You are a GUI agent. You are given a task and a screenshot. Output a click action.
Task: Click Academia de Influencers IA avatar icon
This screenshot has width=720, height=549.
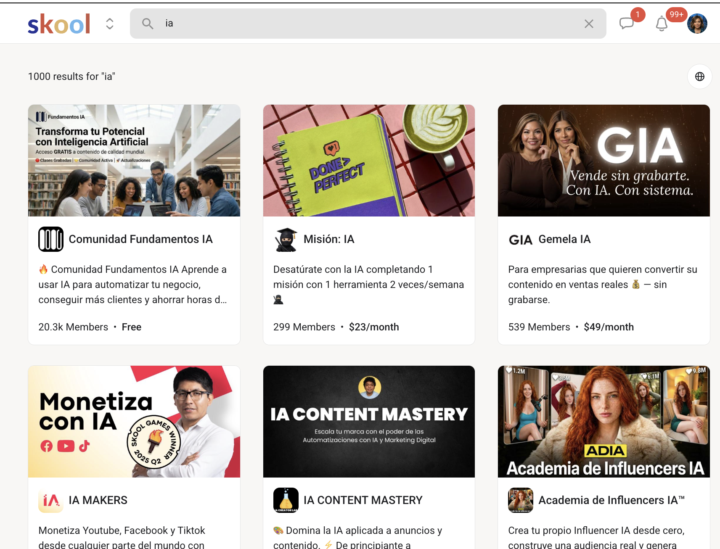pyautogui.click(x=520, y=500)
